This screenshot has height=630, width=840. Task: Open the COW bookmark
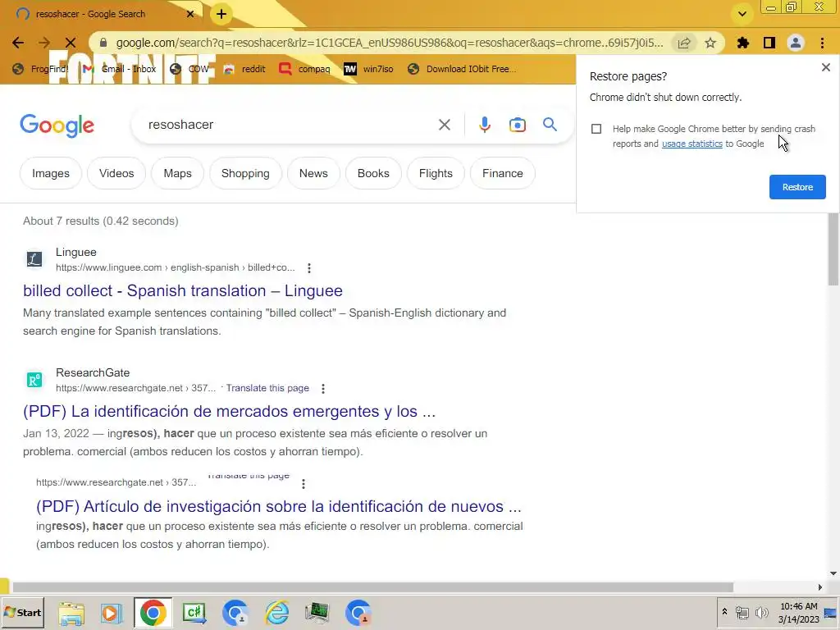189,69
